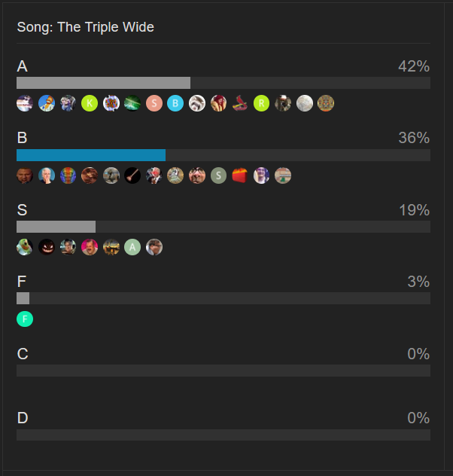
Task: Click the green K avatar under option A
Action: (90, 103)
